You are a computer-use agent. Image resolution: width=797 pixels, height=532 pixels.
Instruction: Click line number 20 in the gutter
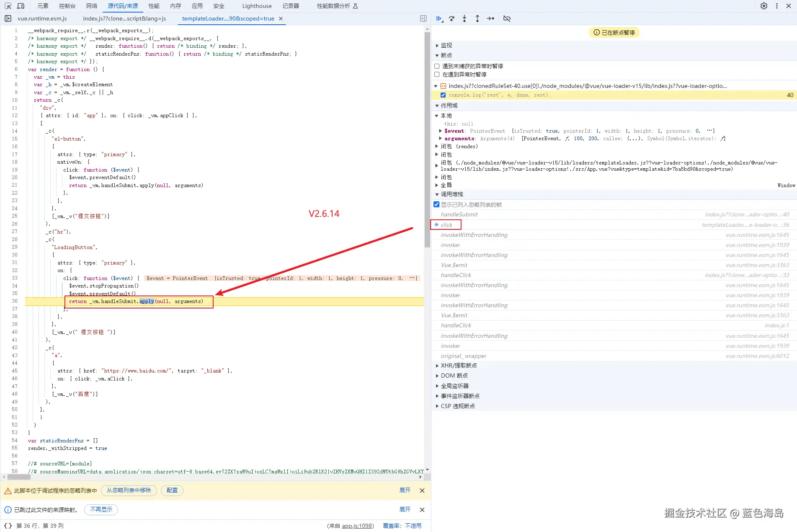point(15,177)
